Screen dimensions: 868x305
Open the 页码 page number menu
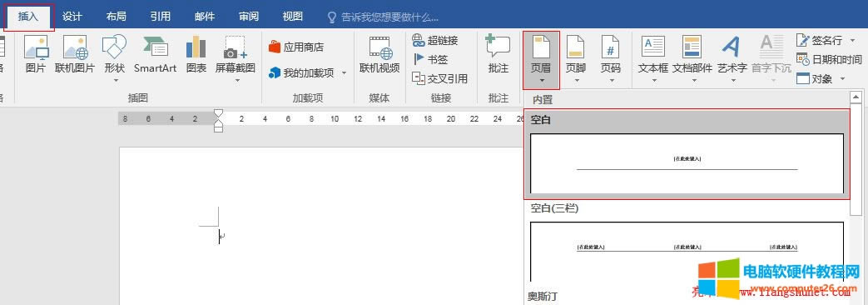[611, 58]
